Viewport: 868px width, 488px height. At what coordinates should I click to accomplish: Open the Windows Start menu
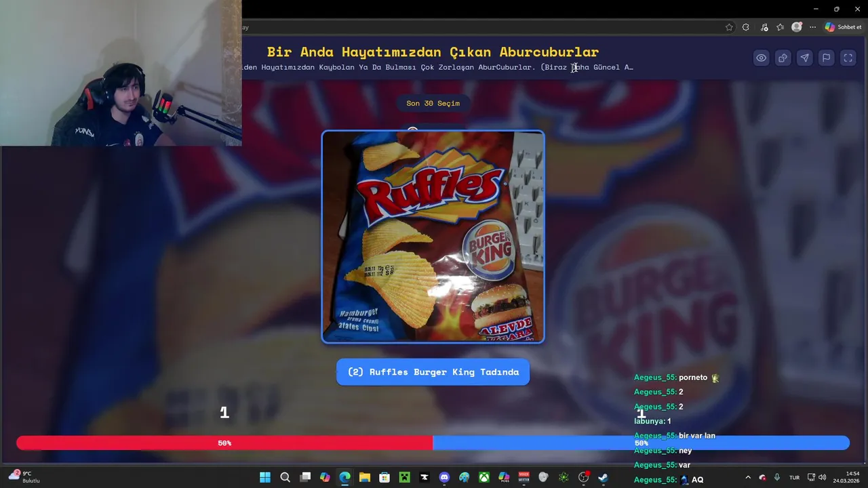click(x=265, y=477)
